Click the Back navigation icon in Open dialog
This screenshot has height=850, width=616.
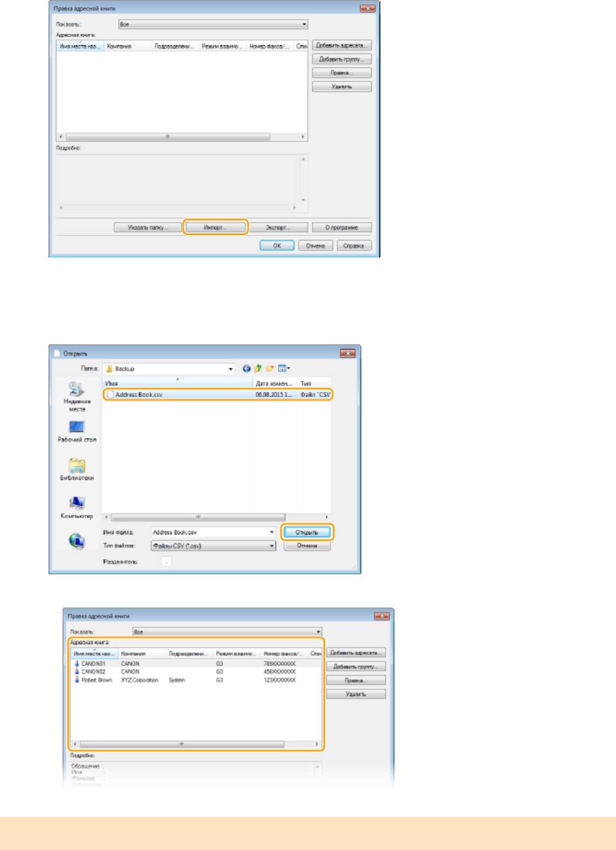click(247, 369)
